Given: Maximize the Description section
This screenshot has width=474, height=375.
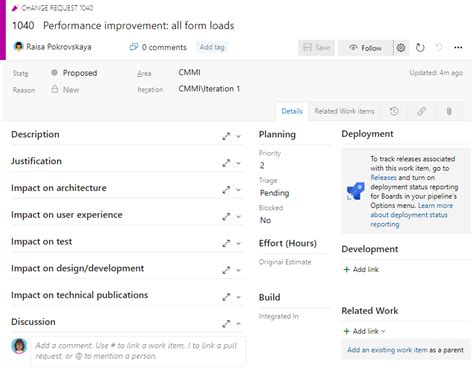Looking at the screenshot, I should [x=226, y=136].
